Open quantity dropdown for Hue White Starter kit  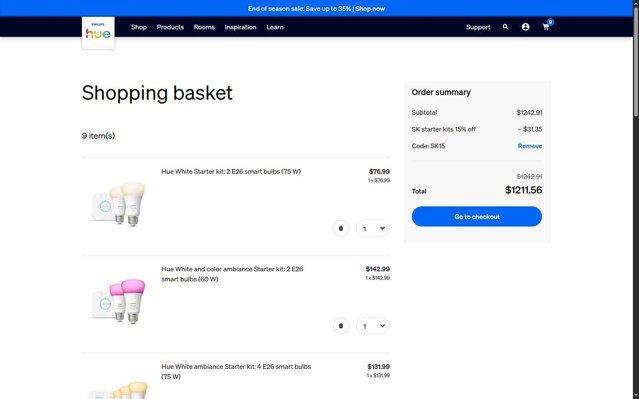pyautogui.click(x=373, y=228)
